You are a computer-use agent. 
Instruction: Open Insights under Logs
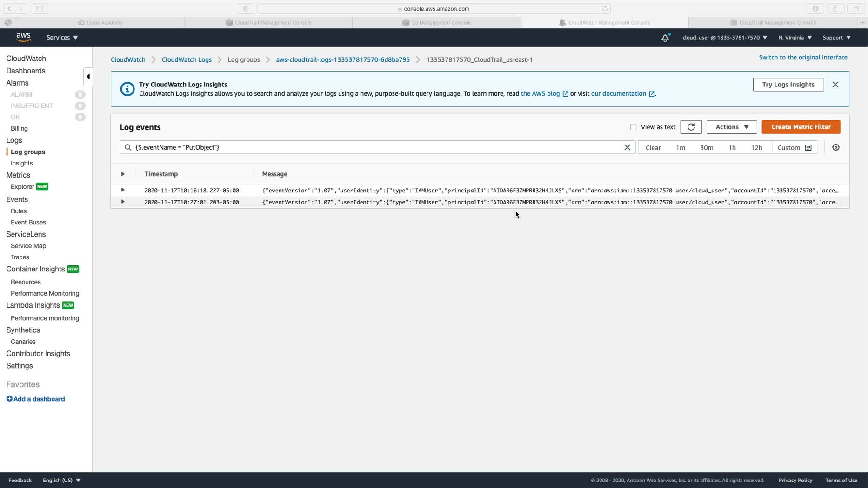(22, 163)
